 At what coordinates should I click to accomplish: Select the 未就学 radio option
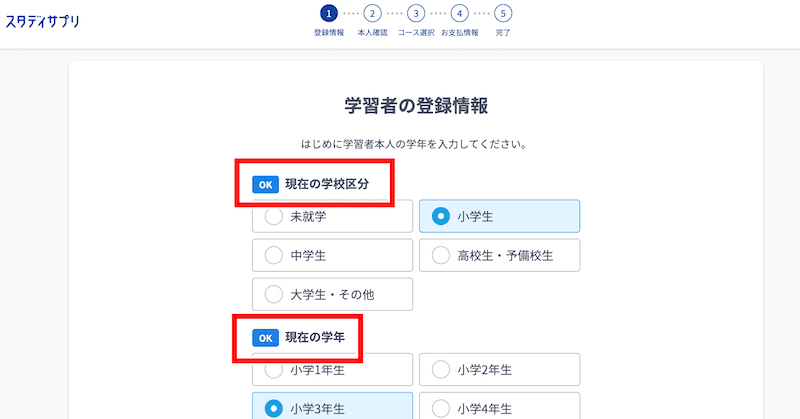click(332, 216)
